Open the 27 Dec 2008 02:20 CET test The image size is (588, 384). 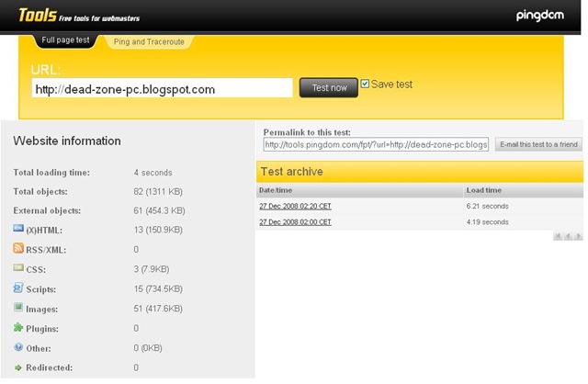click(x=295, y=207)
